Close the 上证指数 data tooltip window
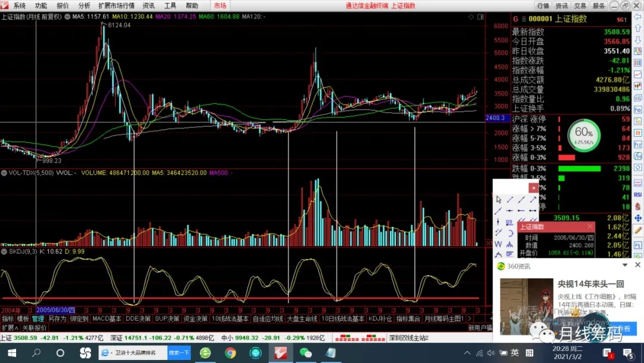The height and width of the screenshot is (363, 644). (x=590, y=226)
